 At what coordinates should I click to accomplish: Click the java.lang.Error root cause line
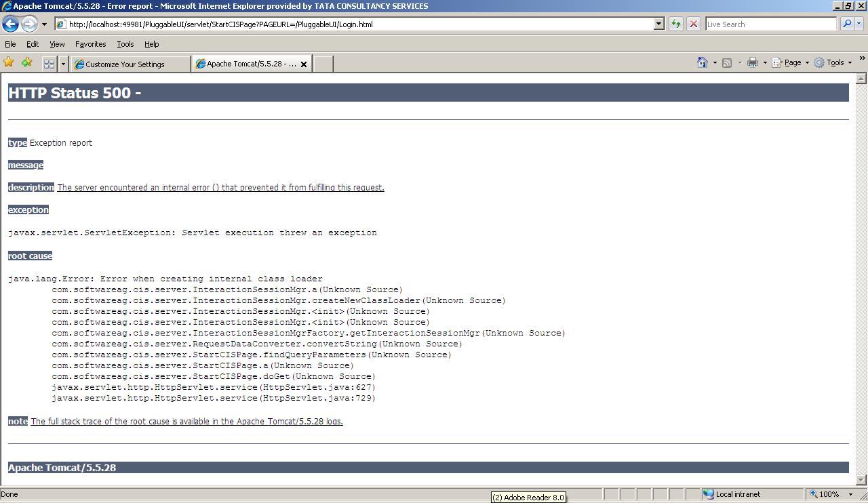click(165, 279)
